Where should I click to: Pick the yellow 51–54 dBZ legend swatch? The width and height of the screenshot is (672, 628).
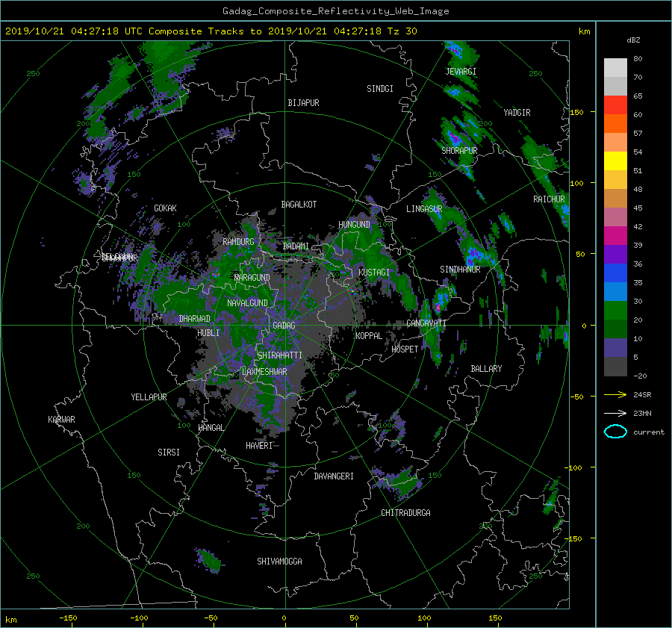point(615,161)
